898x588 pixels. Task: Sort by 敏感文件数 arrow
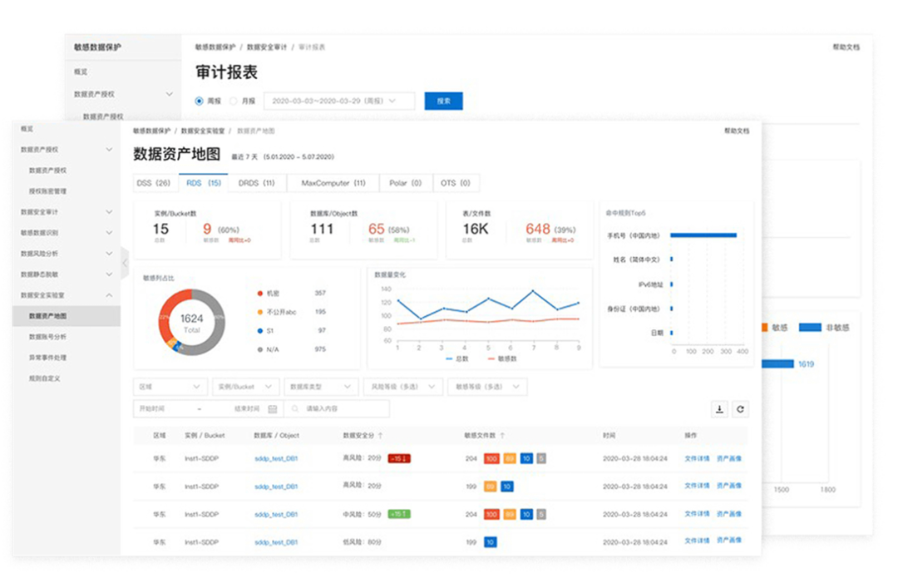502,436
